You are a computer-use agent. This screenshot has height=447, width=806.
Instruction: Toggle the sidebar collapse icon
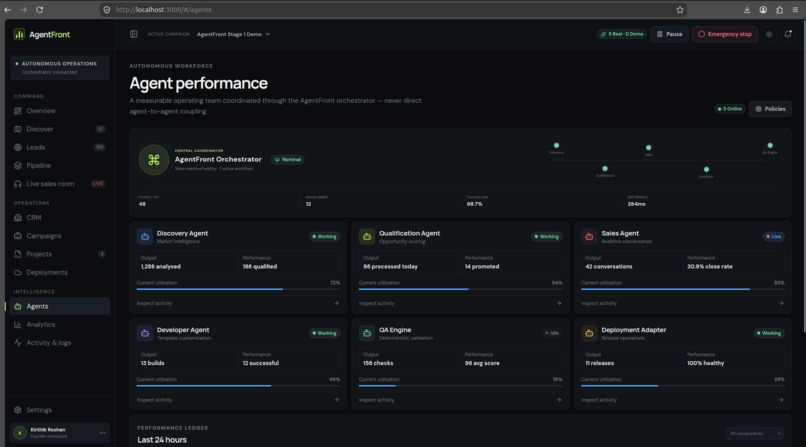[134, 34]
